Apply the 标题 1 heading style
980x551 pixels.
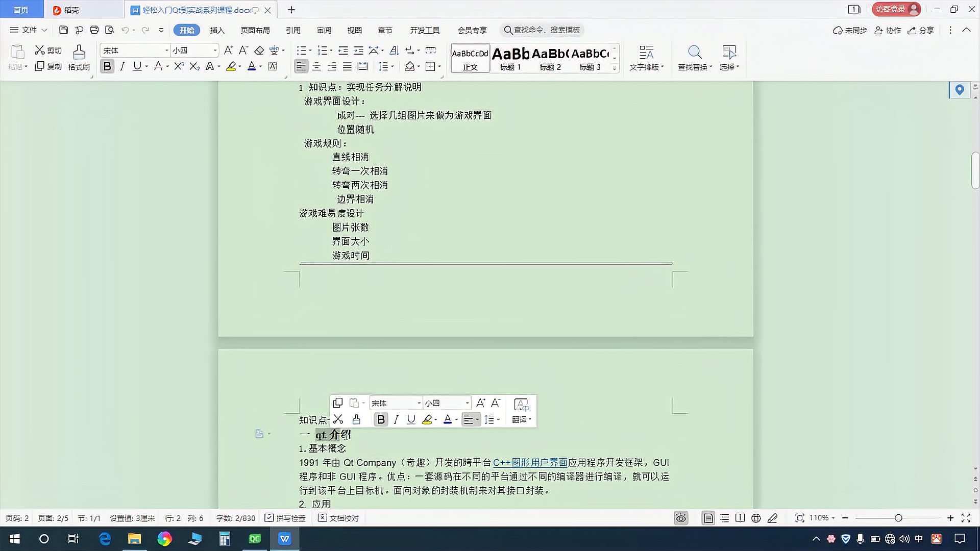pos(510,58)
